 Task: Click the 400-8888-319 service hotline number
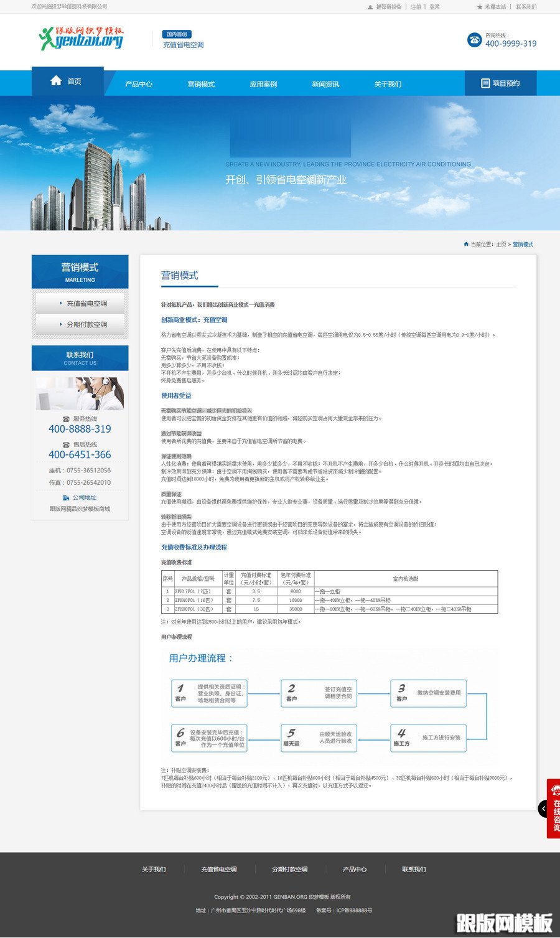(x=80, y=429)
